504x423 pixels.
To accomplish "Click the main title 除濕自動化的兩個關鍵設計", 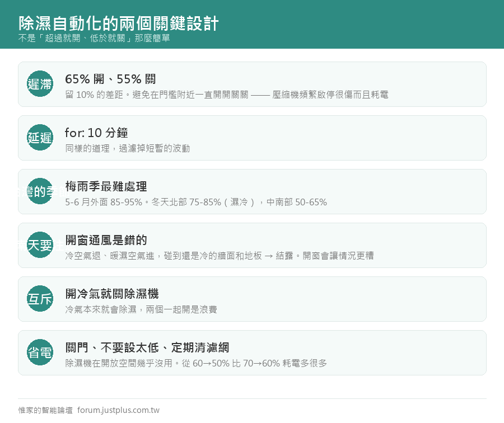I will click(x=118, y=23).
